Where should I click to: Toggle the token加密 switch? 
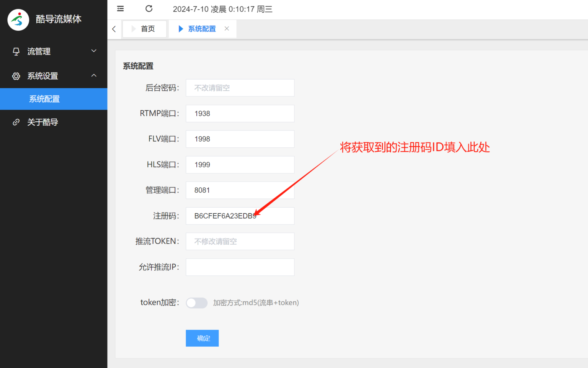196,303
